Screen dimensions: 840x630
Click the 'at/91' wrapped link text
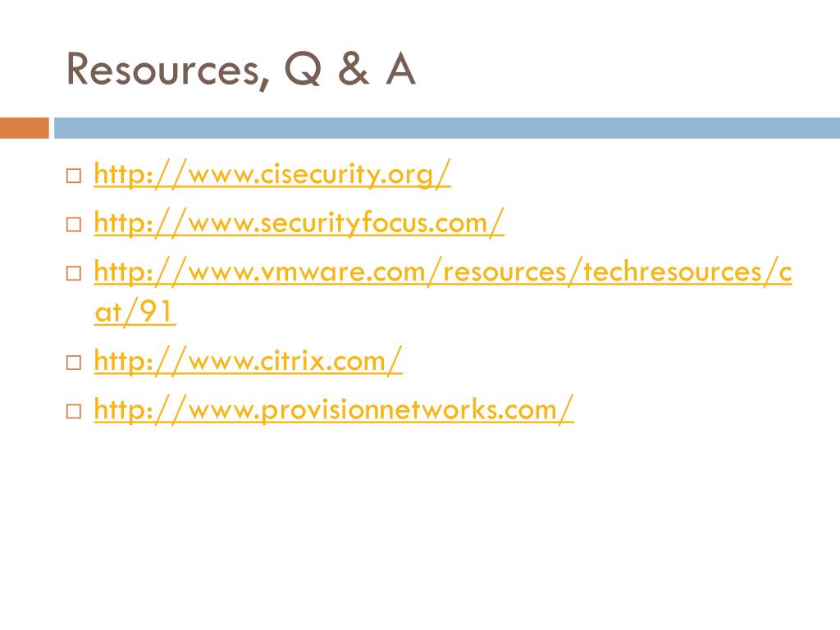(x=135, y=312)
